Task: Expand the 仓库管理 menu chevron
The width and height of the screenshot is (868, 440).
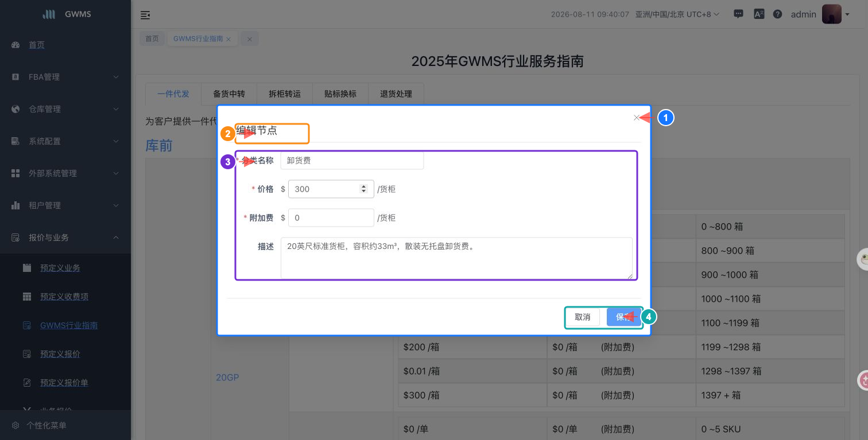Action: [x=115, y=109]
